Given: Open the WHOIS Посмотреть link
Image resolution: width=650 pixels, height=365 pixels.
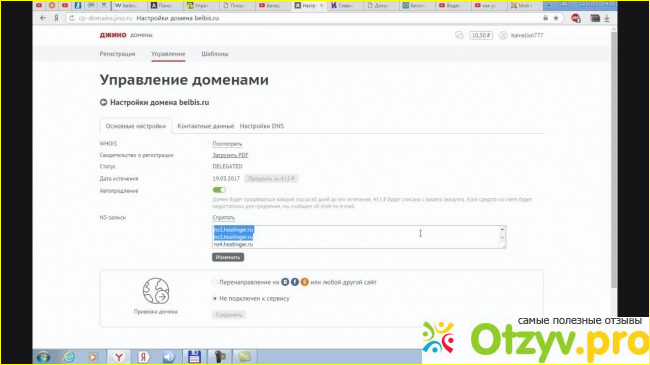Looking at the screenshot, I should click(227, 144).
